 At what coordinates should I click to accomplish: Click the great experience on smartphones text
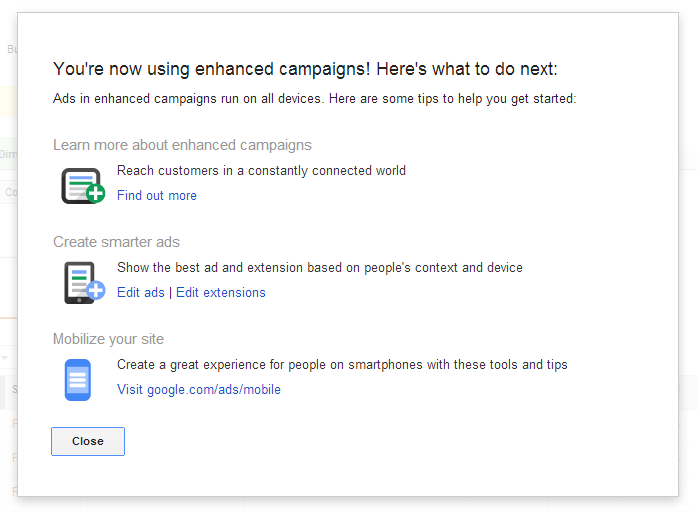pyautogui.click(x=342, y=365)
